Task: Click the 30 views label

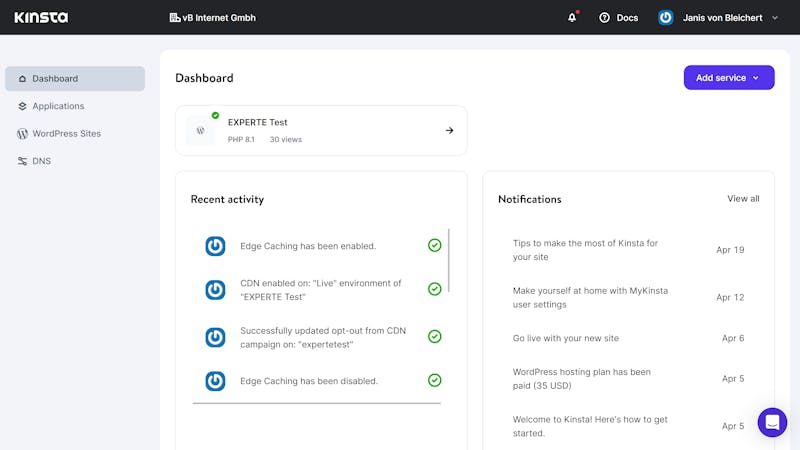Action: [x=286, y=139]
